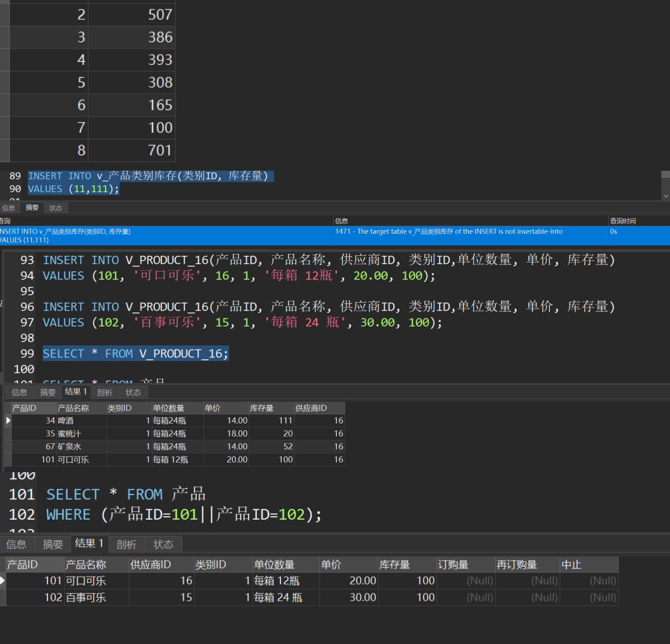Screen dimensions: 670x644
Task: Click 供应商ID '15' cell in result row 102
Action: pyautogui.click(x=161, y=597)
